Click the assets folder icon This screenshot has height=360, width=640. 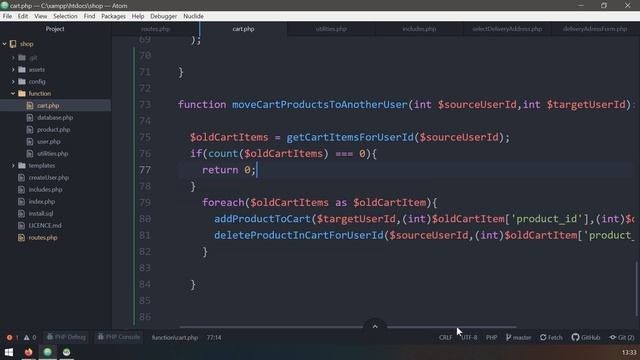click(x=22, y=69)
